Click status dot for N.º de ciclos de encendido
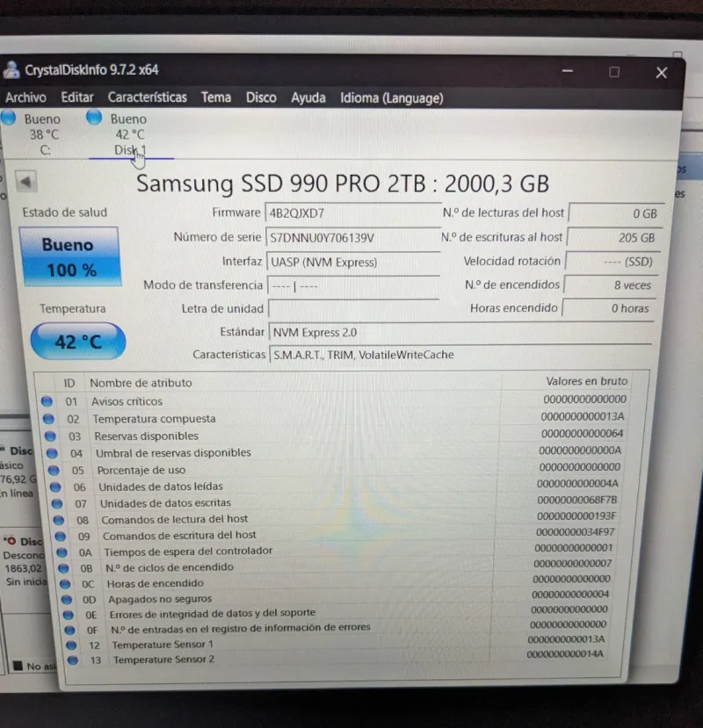703x728 pixels. 63,568
